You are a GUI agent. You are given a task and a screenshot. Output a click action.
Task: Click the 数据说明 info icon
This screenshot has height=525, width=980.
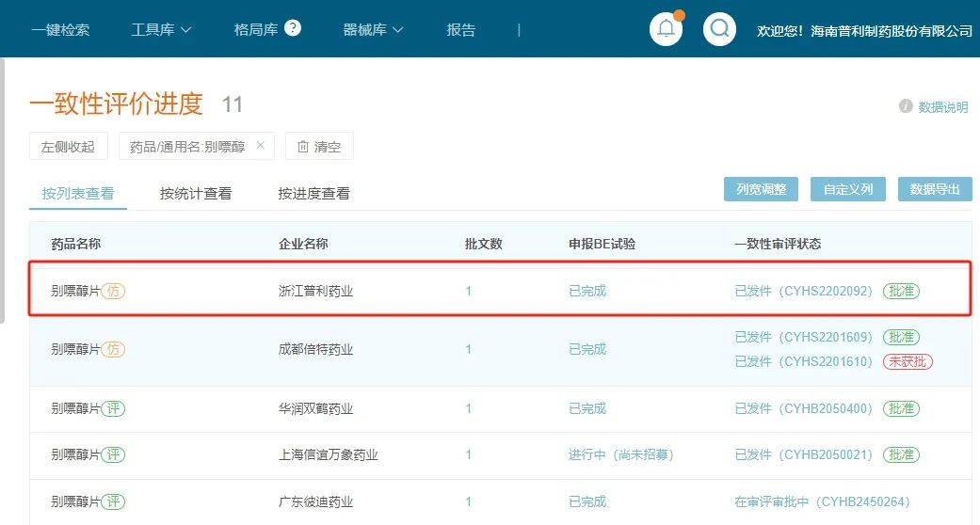[x=906, y=106]
